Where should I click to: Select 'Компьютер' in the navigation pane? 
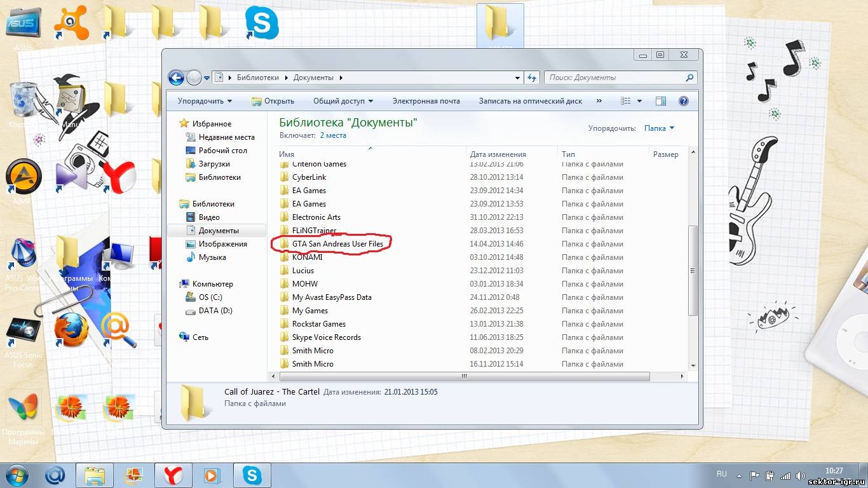click(x=207, y=284)
